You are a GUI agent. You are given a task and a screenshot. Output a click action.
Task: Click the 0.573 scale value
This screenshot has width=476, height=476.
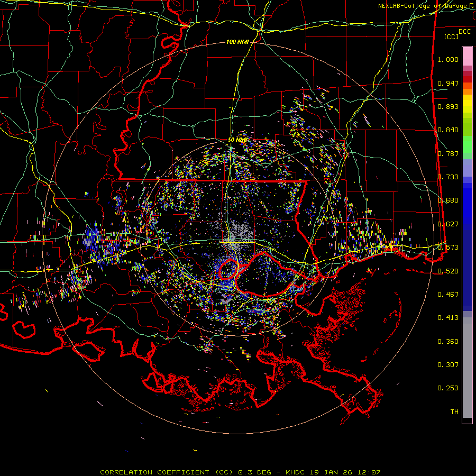coord(448,248)
